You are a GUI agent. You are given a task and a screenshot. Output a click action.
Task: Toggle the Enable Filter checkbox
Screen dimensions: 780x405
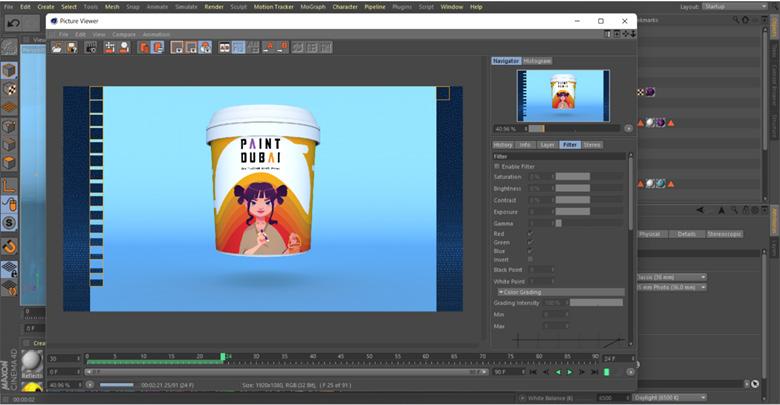496,166
